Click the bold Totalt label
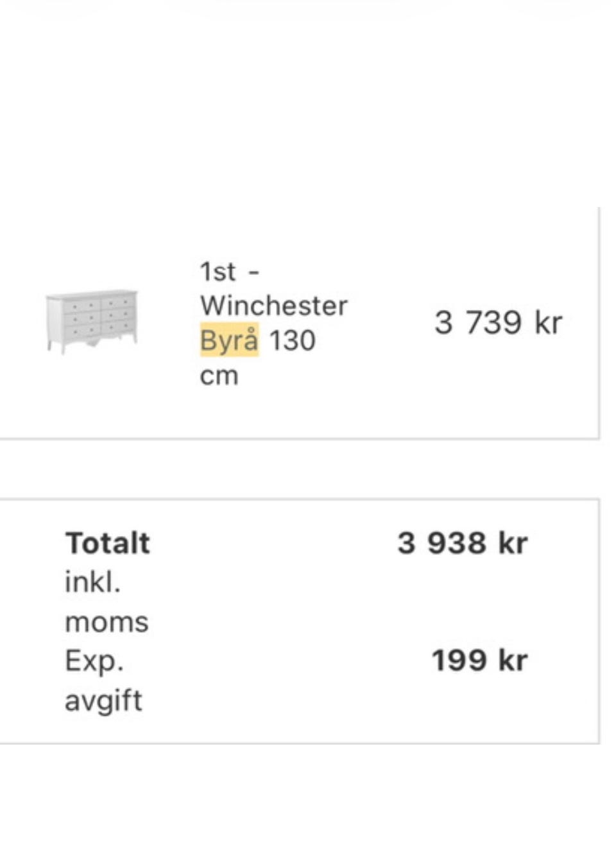The height and width of the screenshot is (861, 616). click(108, 543)
